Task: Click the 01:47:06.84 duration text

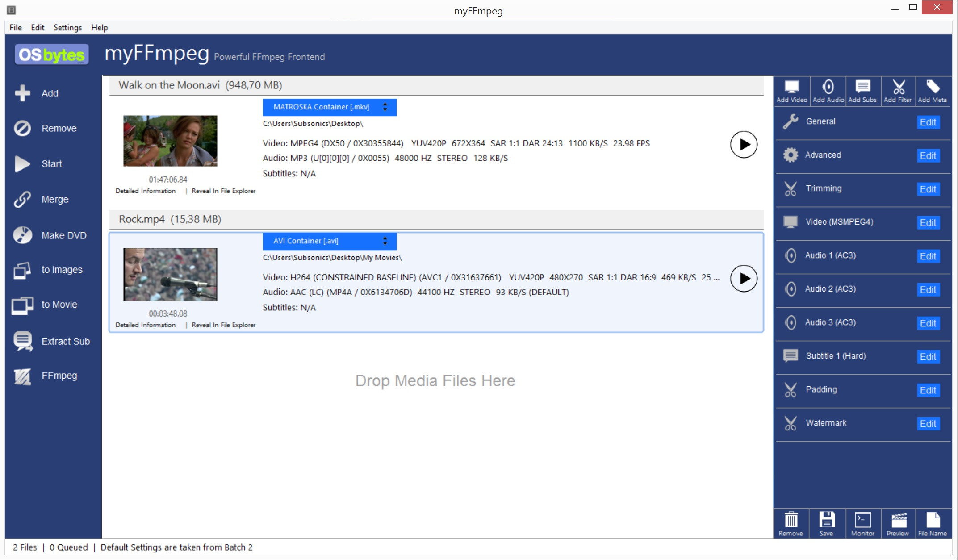Action: [168, 180]
